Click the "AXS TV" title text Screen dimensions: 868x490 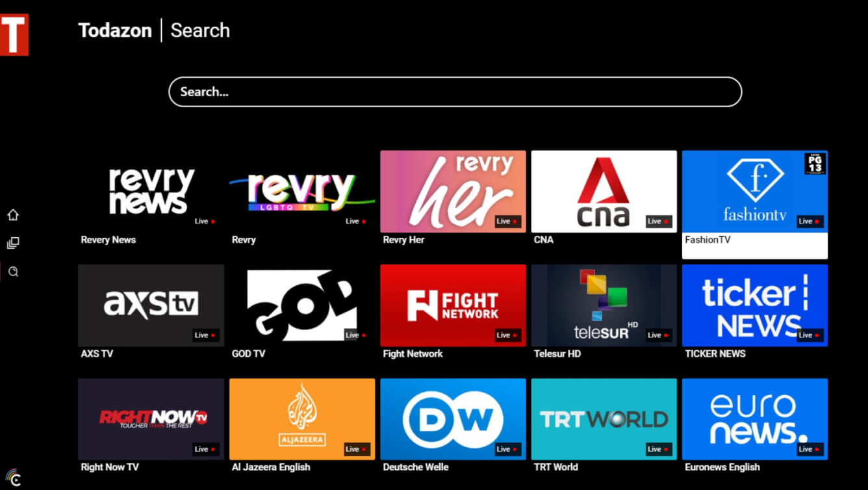(x=97, y=354)
